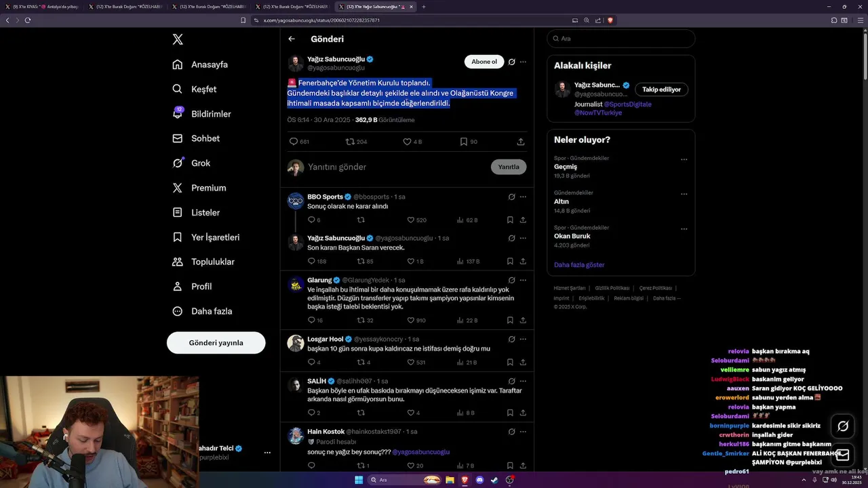This screenshot has height=488, width=868.
Task: Expand Daha fazla menu
Action: pos(201,311)
